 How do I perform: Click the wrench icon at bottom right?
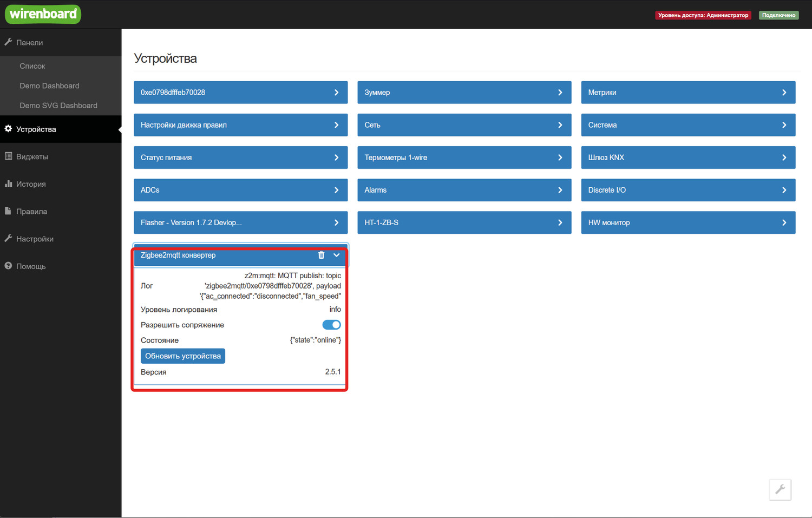(x=780, y=489)
